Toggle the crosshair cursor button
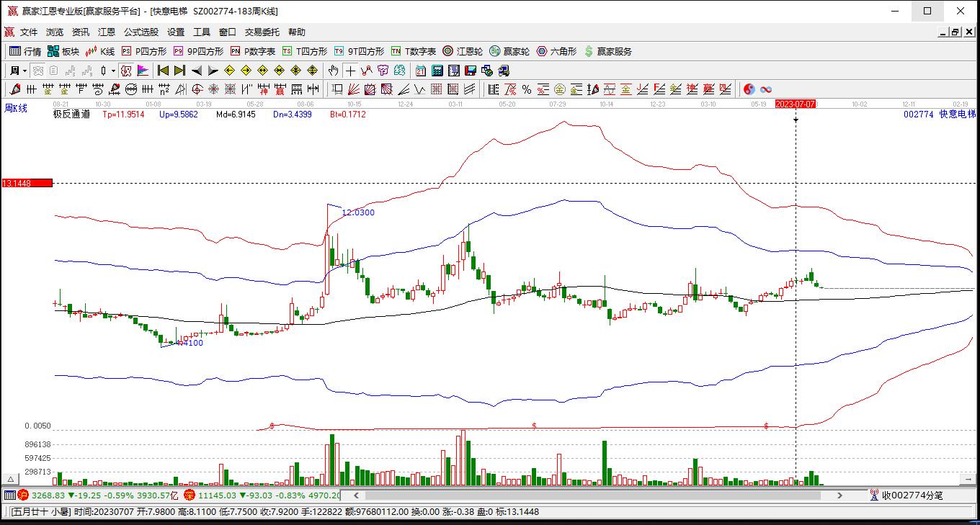 coord(350,71)
